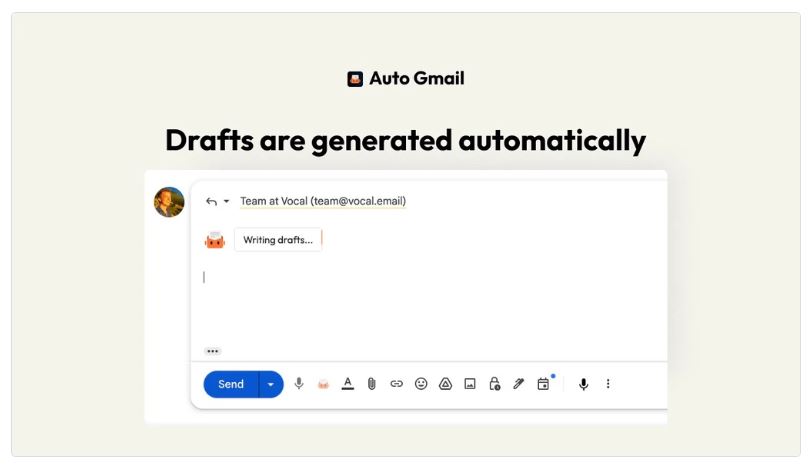The height and width of the screenshot is (470, 810).
Task: Insert signature with the pen icon
Action: coord(519,384)
